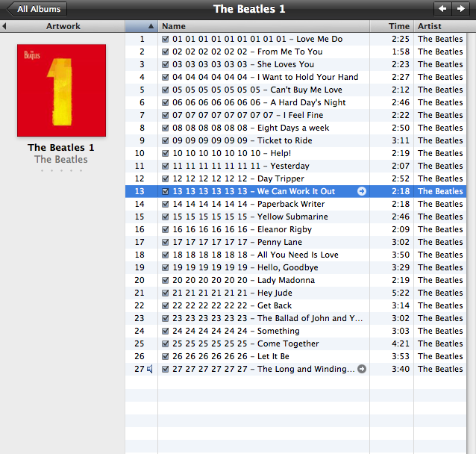Go to the previous album with left arrow
The height and width of the screenshot is (454, 476).
pyautogui.click(x=442, y=9)
